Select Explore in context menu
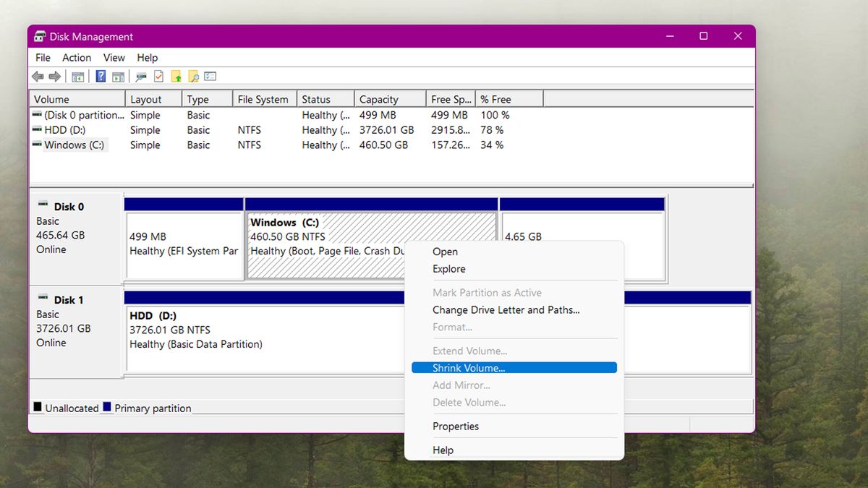The image size is (868, 488). click(x=514, y=269)
